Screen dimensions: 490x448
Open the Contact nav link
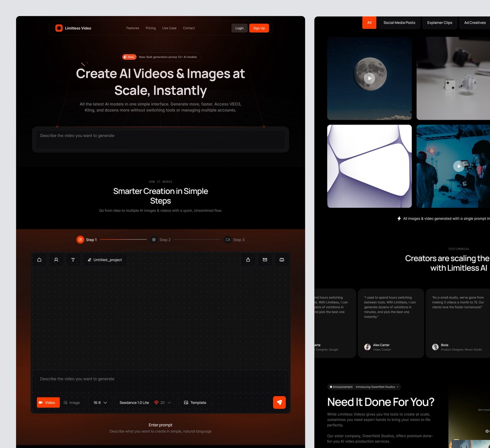[189, 28]
